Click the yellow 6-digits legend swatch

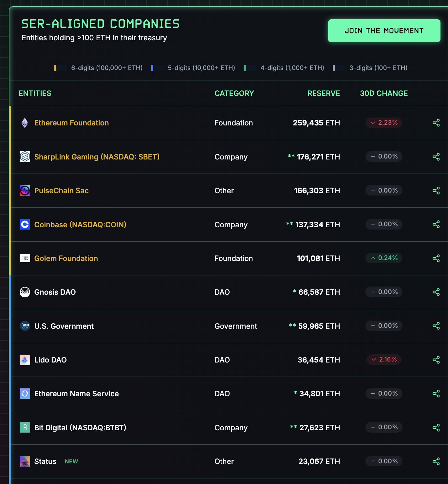click(61, 68)
